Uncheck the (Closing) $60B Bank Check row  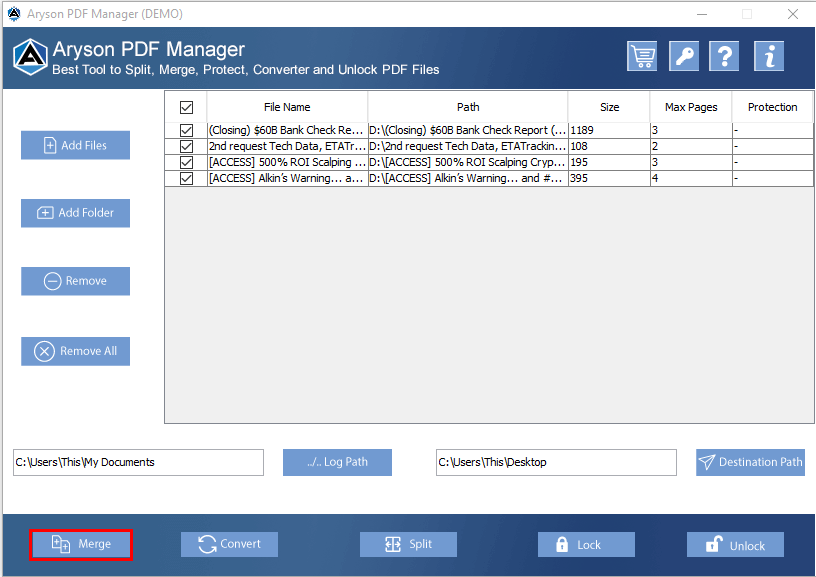[x=186, y=130]
